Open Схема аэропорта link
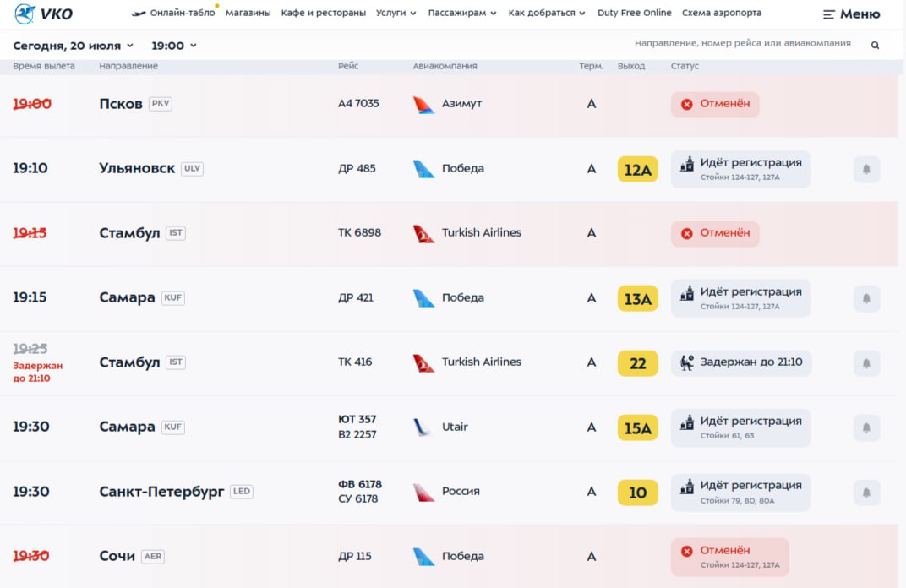 722,13
